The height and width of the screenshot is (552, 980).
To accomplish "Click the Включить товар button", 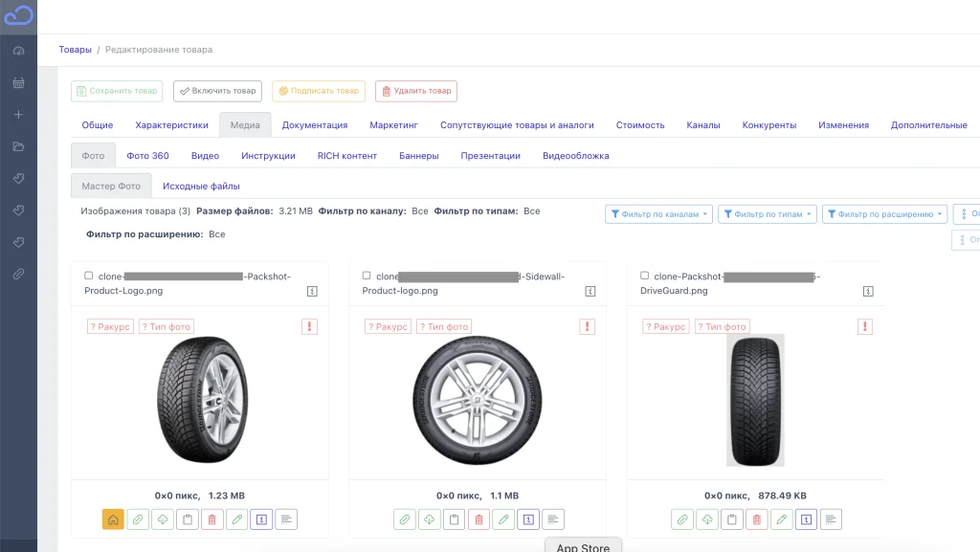I will [x=217, y=91].
